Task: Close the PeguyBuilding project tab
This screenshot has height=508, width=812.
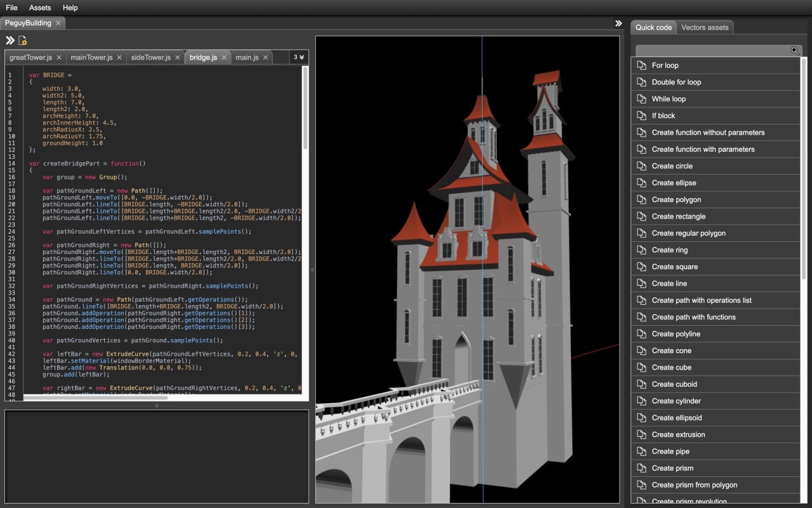Action: click(x=58, y=23)
